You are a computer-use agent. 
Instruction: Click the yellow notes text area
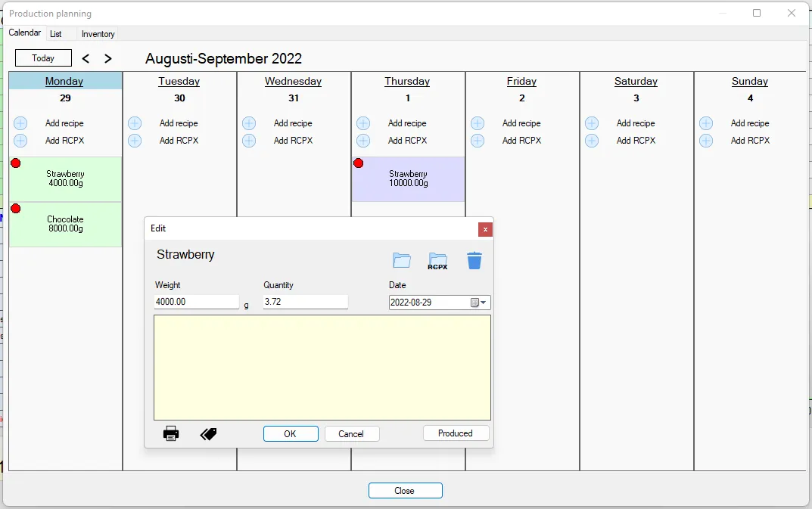tap(322, 368)
